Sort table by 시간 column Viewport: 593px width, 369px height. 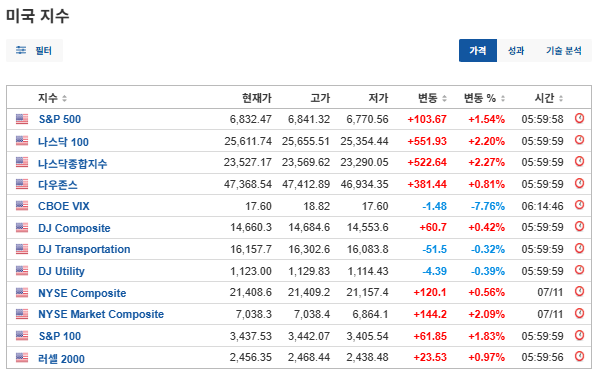549,98
